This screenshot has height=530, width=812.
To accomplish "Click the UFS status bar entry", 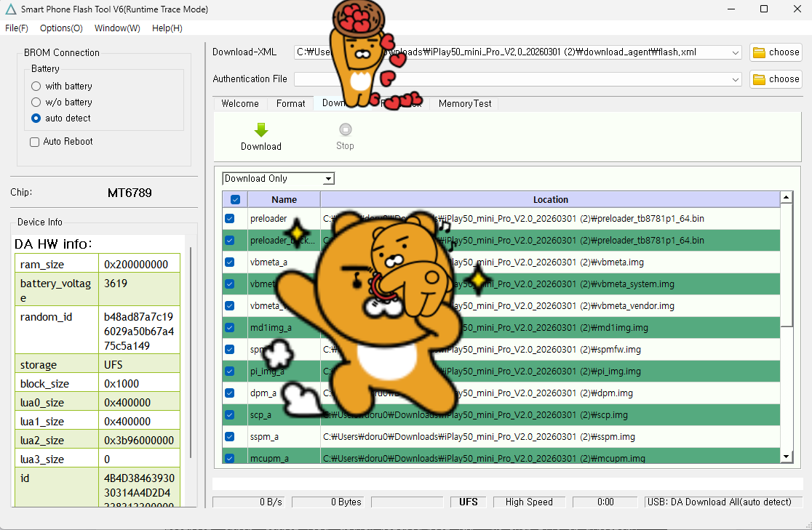I will point(468,502).
